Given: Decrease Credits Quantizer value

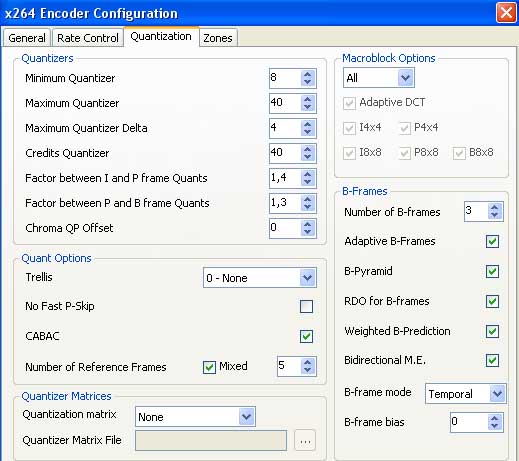Looking at the screenshot, I should [307, 157].
